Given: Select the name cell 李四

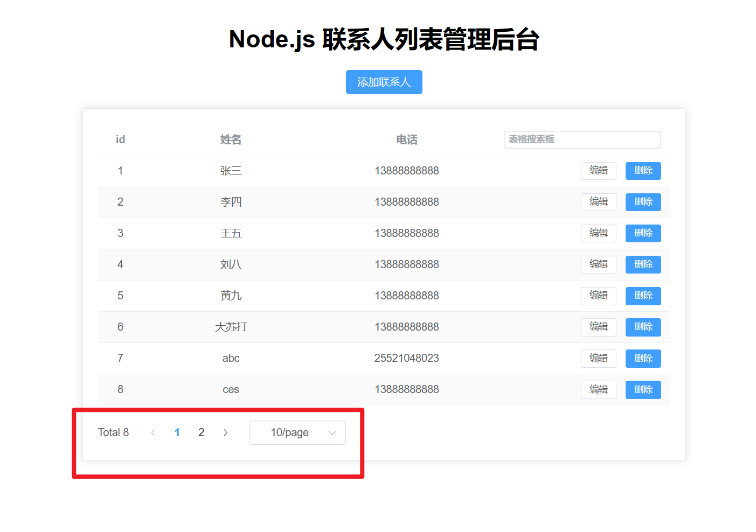Looking at the screenshot, I should [x=231, y=202].
